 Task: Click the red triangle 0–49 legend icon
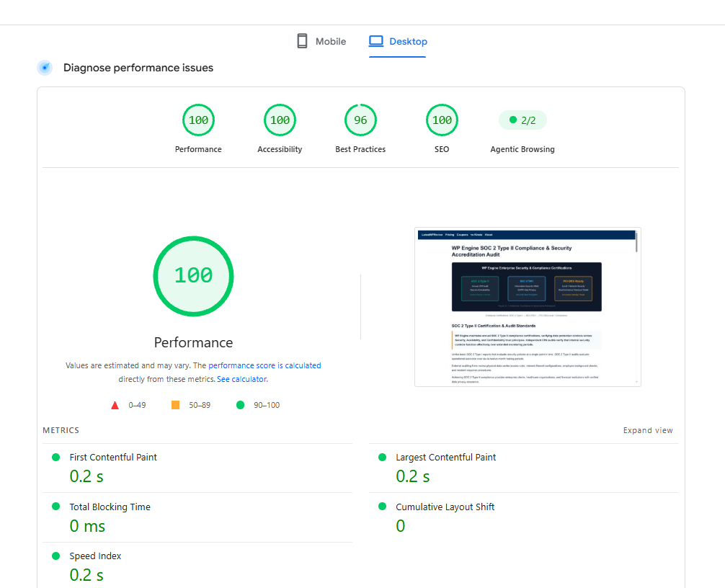coord(115,406)
